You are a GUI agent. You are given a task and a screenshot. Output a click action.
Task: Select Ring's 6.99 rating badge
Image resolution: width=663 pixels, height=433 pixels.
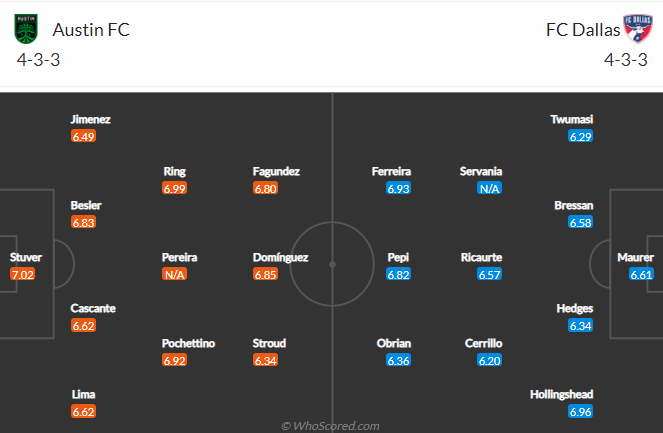pyautogui.click(x=174, y=189)
